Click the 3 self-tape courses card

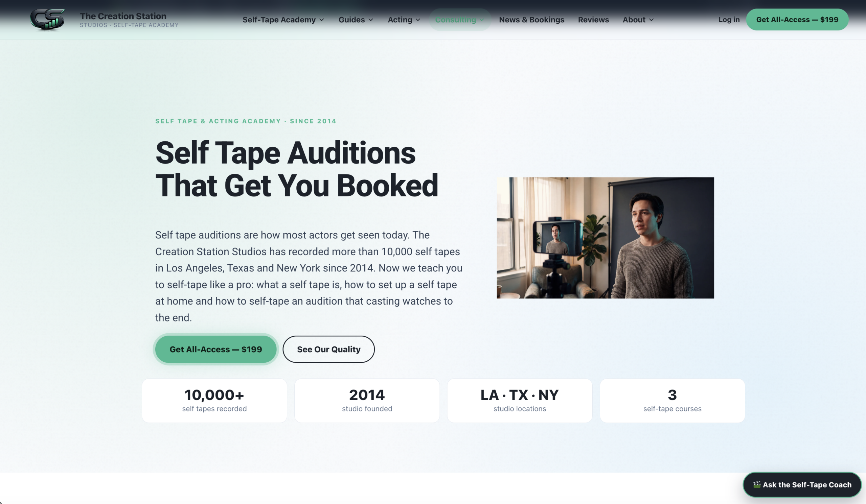pyautogui.click(x=672, y=400)
